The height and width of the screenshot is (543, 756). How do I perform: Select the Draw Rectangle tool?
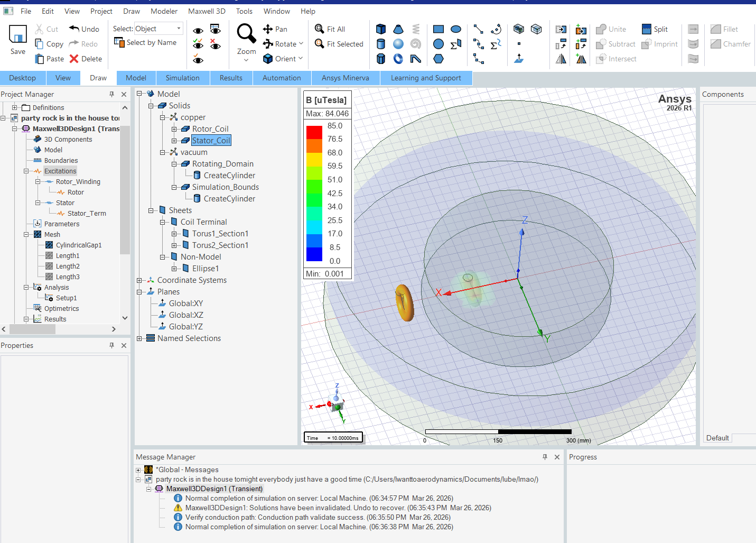pyautogui.click(x=438, y=29)
